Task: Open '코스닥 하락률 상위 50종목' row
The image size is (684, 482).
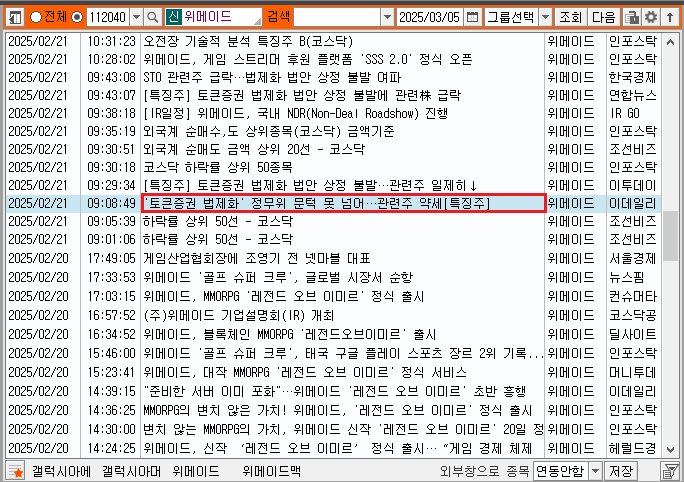Action: [x=218, y=167]
